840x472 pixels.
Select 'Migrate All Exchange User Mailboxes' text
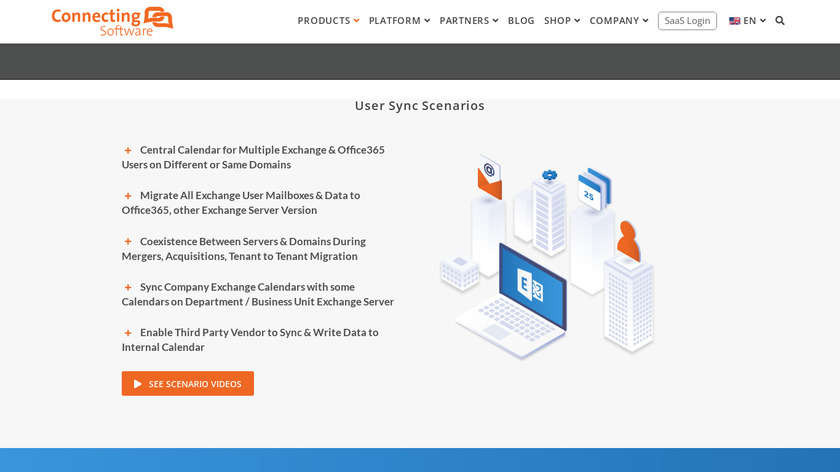[227, 196]
